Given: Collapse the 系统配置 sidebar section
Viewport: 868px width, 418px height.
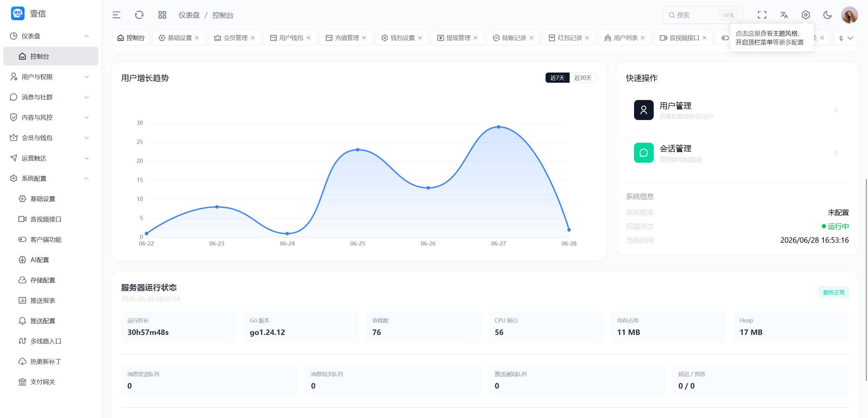Looking at the screenshot, I should [x=51, y=178].
